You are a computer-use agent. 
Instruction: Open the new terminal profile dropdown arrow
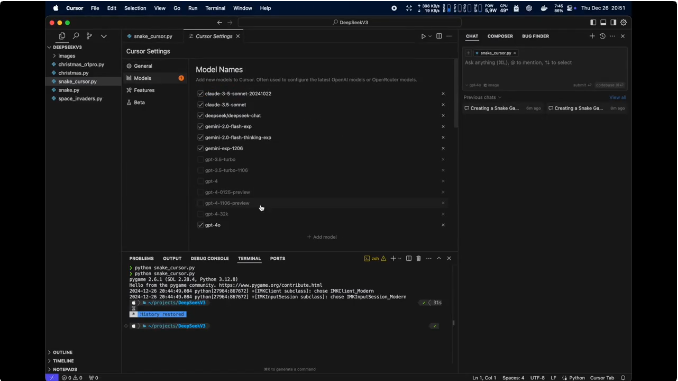coord(400,258)
